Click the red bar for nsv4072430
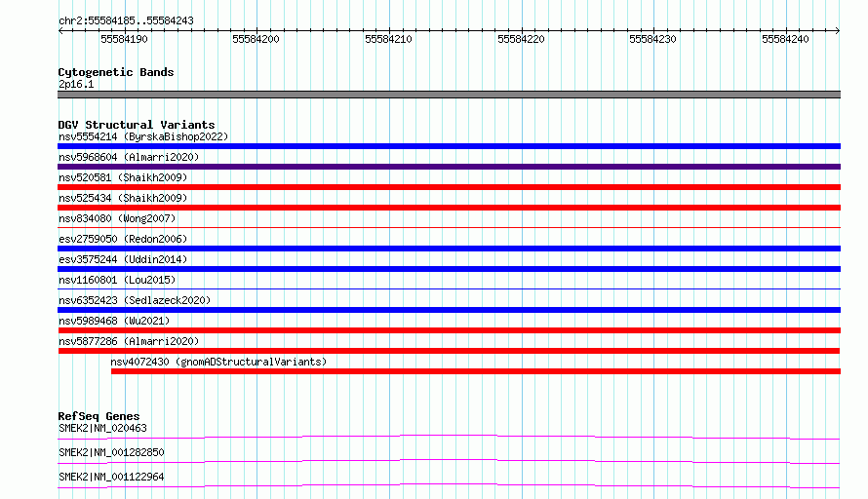 [x=476, y=371]
